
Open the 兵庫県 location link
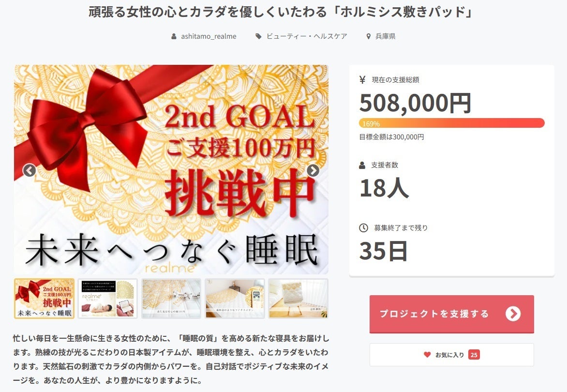pyautogui.click(x=386, y=36)
